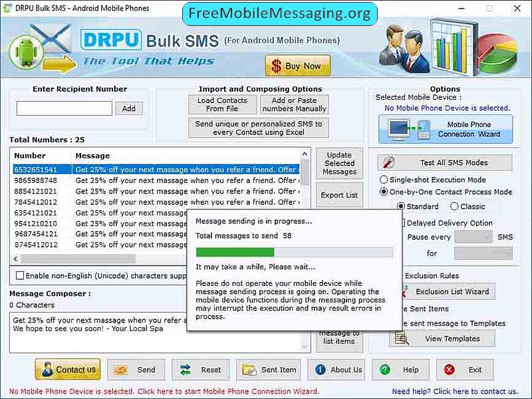The height and width of the screenshot is (399, 532).
Task: Click the businessmen graphic in banner
Action: click(x=404, y=49)
